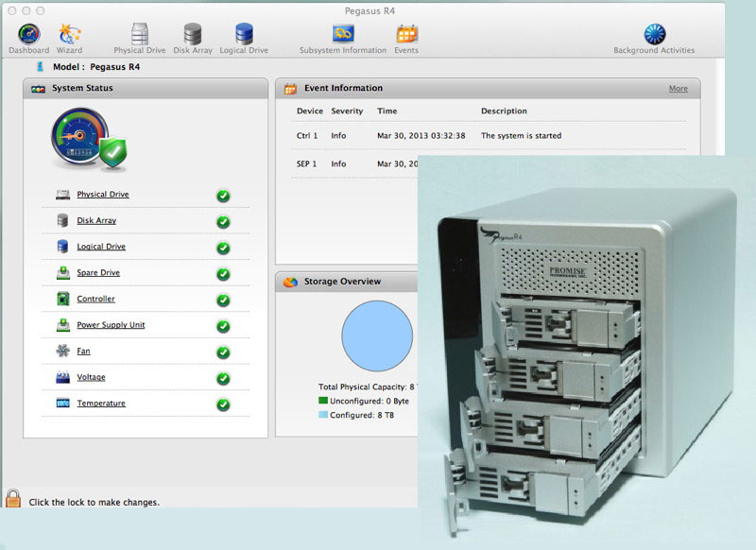Click the Device column header
This screenshot has height=550, width=756.
tap(310, 111)
